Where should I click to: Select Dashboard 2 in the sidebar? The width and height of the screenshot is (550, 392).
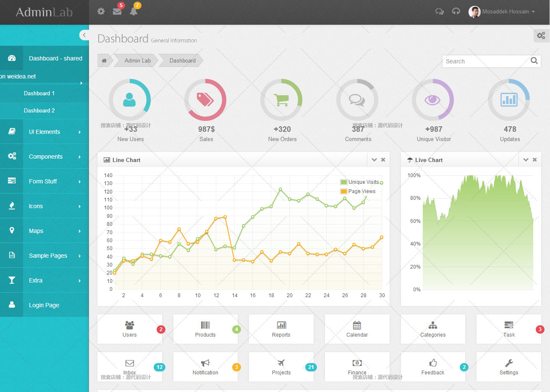click(39, 110)
